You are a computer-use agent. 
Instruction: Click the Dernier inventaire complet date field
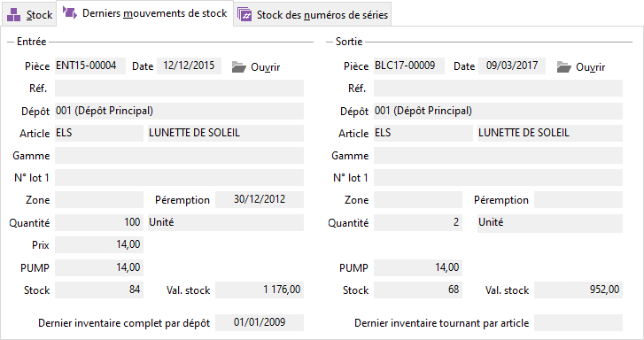pyautogui.click(x=260, y=323)
